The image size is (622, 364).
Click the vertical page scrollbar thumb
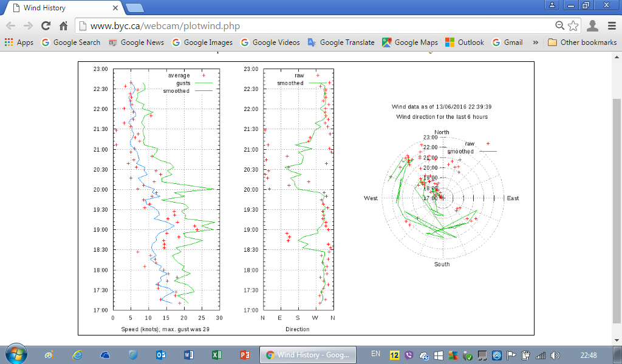coord(617,210)
